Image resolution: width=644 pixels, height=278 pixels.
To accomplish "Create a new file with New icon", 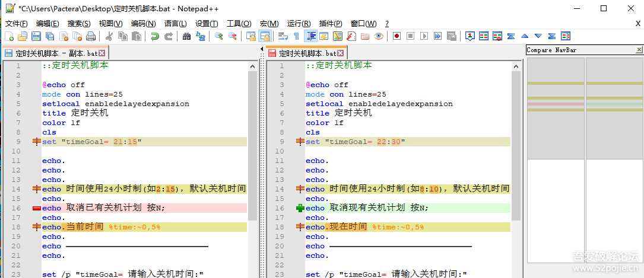I will (9, 36).
